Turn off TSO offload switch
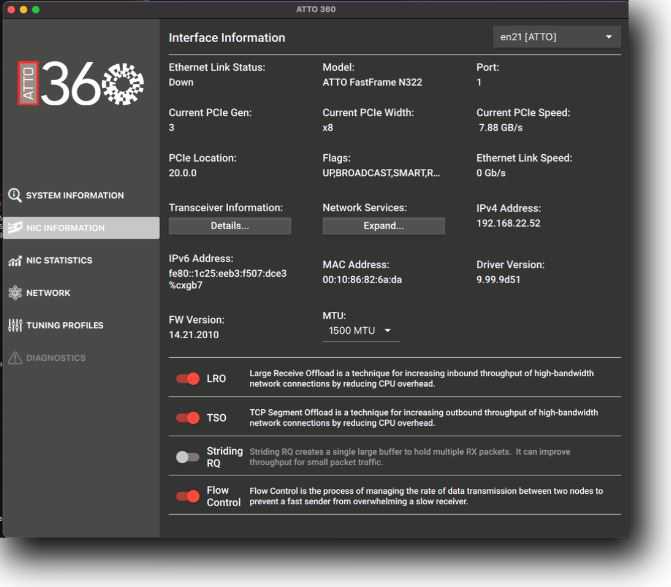This screenshot has width=671, height=587. (x=188, y=418)
